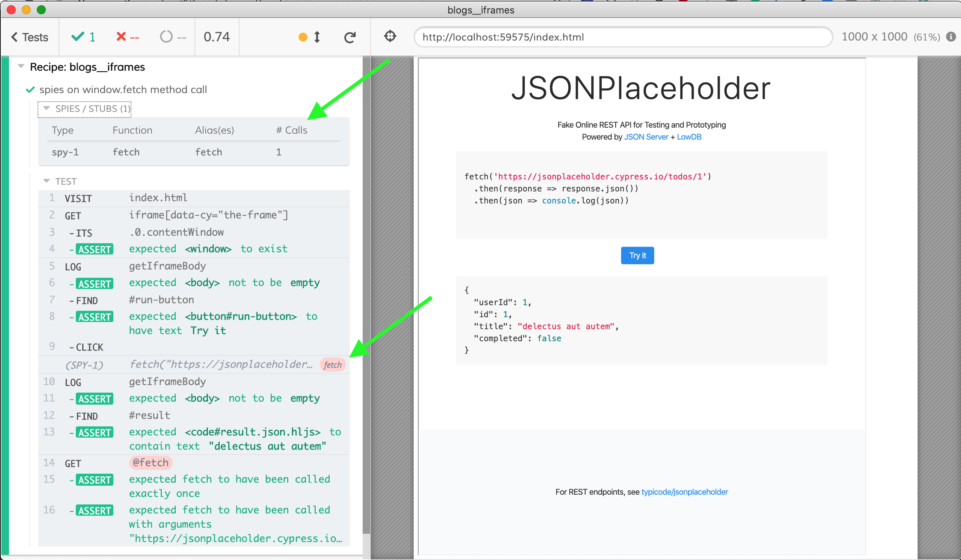Click the reload tests icon
This screenshot has height=560, width=961.
(350, 37)
